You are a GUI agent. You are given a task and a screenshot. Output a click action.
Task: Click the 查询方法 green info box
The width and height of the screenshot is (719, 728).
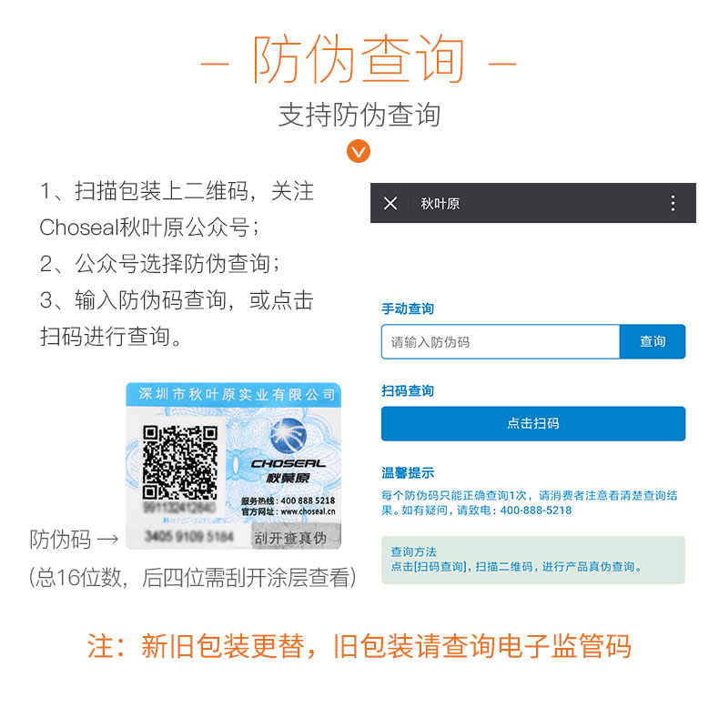[533, 560]
